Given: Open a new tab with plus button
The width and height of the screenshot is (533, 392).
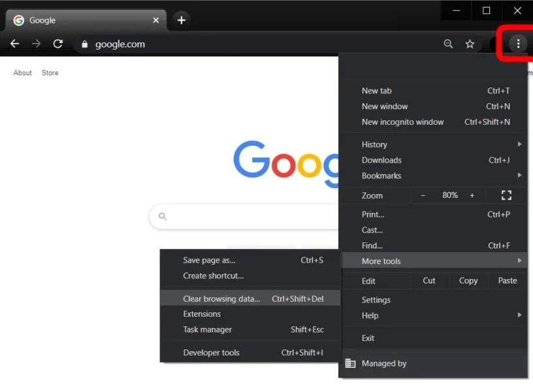Looking at the screenshot, I should 182,20.
